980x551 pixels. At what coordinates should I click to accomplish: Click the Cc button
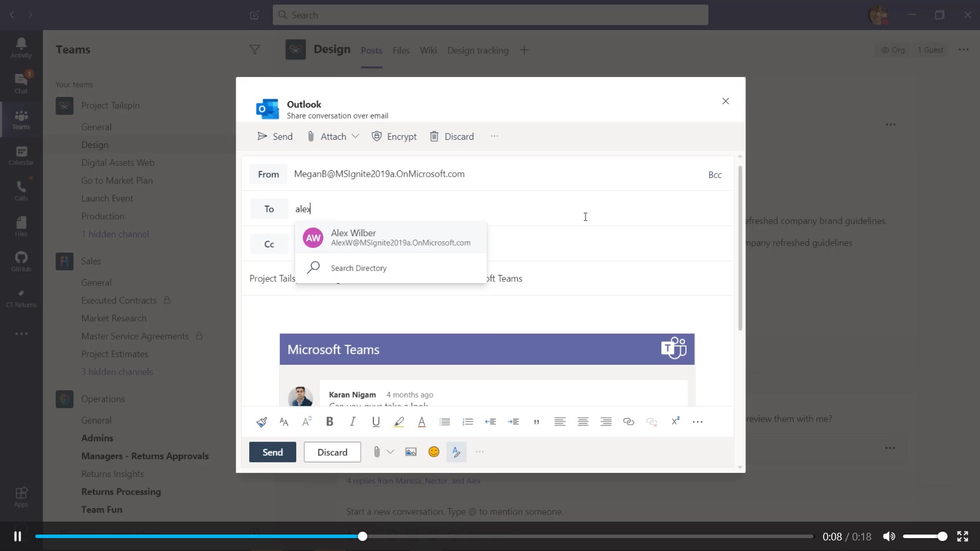[x=269, y=244]
